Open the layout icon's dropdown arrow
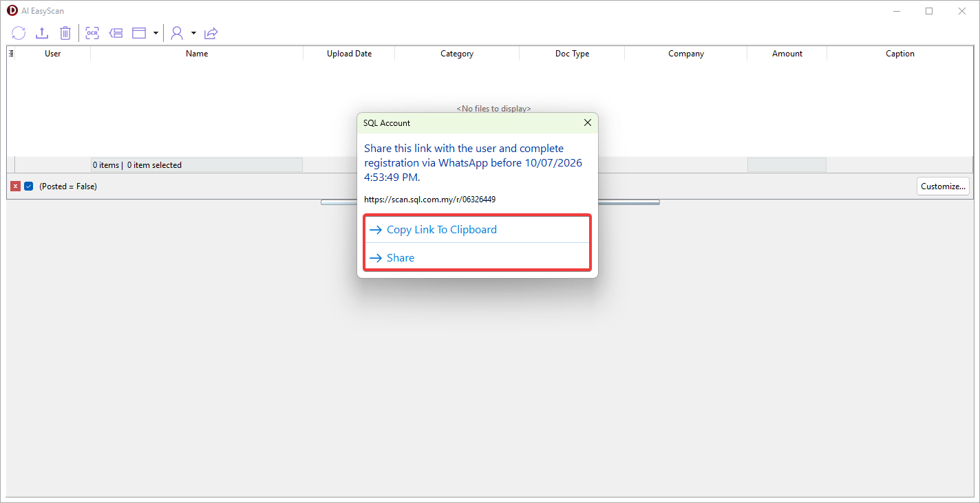 click(x=156, y=33)
